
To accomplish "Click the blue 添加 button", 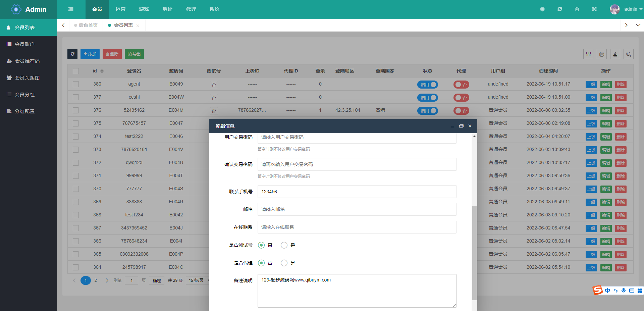I will (90, 54).
